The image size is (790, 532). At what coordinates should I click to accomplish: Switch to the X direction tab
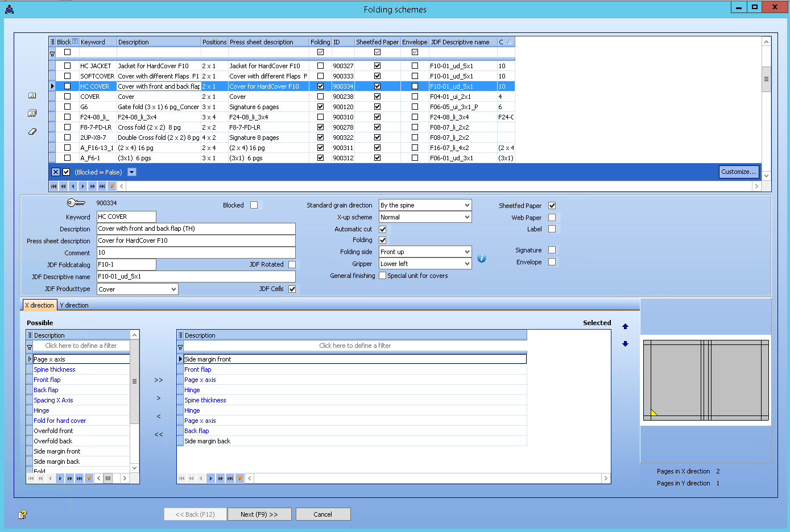40,305
